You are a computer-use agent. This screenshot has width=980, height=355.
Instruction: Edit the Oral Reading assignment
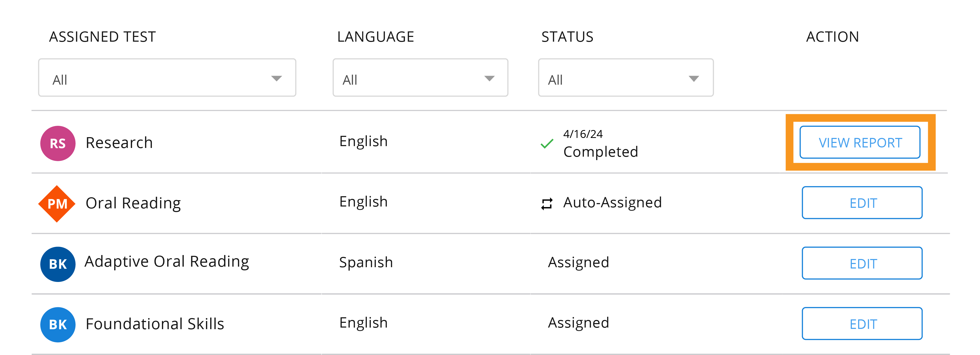point(862,203)
